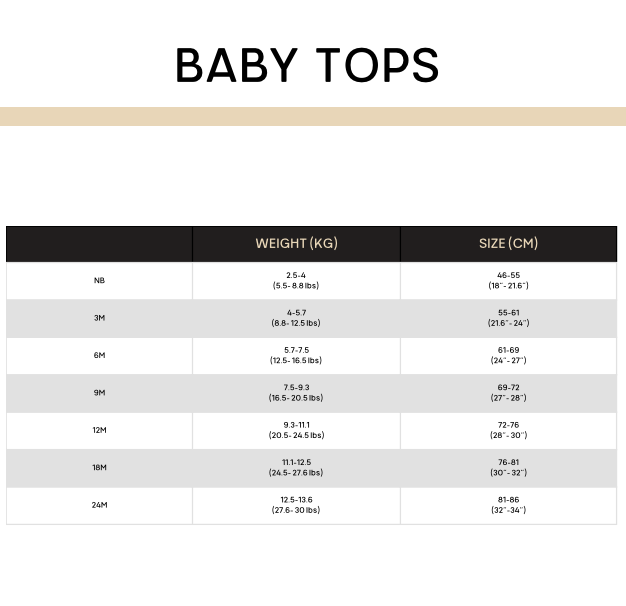
Task: Click the NB size row label
Action: [x=99, y=280]
